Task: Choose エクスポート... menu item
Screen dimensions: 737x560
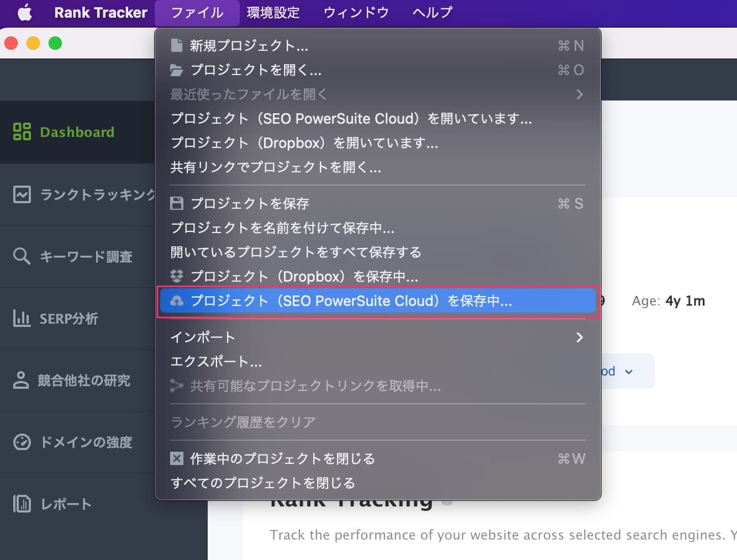Action: pyautogui.click(x=378, y=361)
